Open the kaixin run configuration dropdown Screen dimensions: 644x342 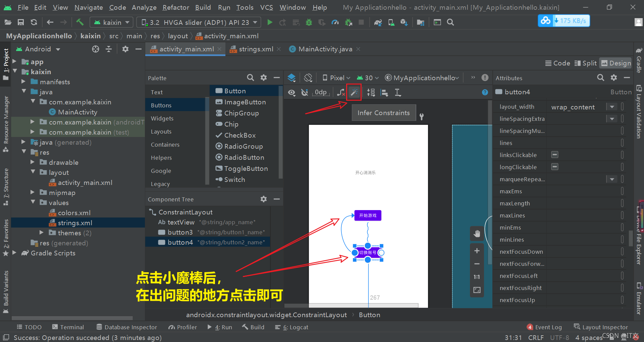pos(112,22)
